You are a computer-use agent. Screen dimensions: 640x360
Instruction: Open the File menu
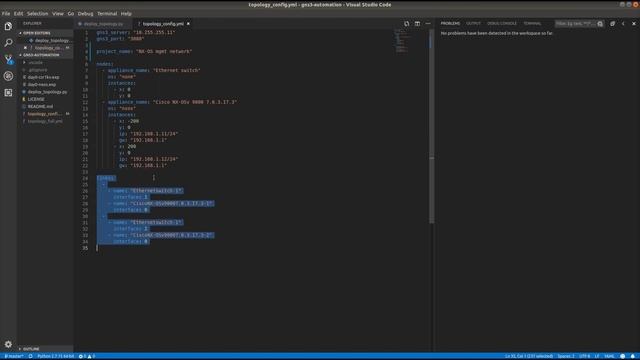tap(6, 13)
